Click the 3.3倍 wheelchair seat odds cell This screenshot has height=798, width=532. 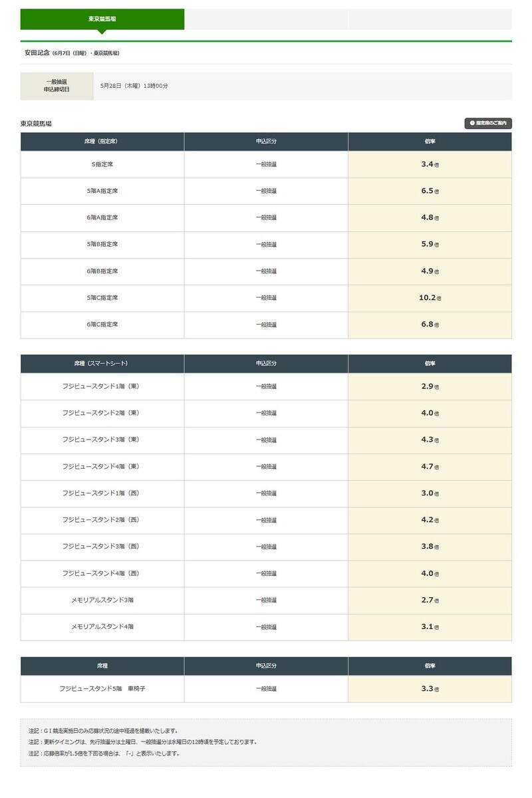tap(430, 689)
